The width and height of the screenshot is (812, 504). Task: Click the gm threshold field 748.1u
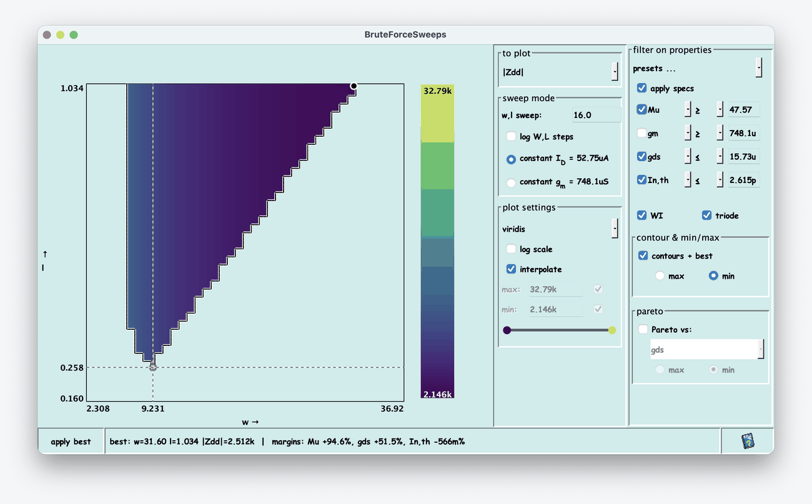pyautogui.click(x=743, y=133)
